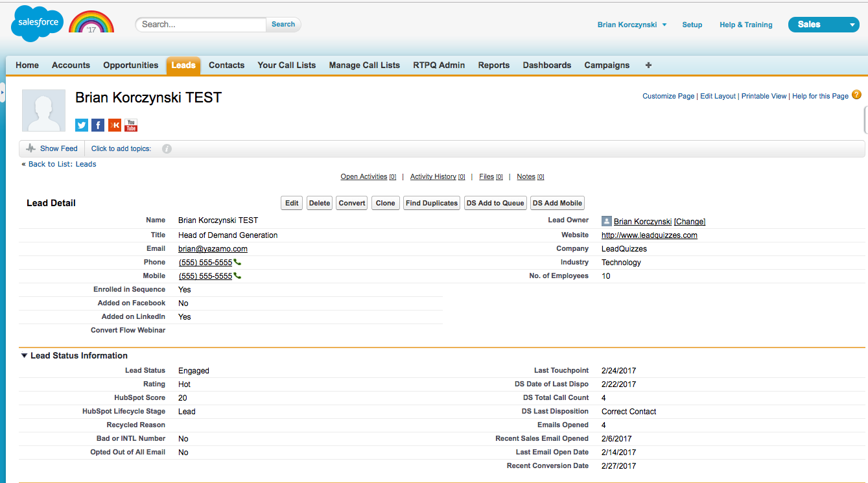This screenshot has width=868, height=483.
Task: Go to the Home tab
Action: [x=27, y=65]
